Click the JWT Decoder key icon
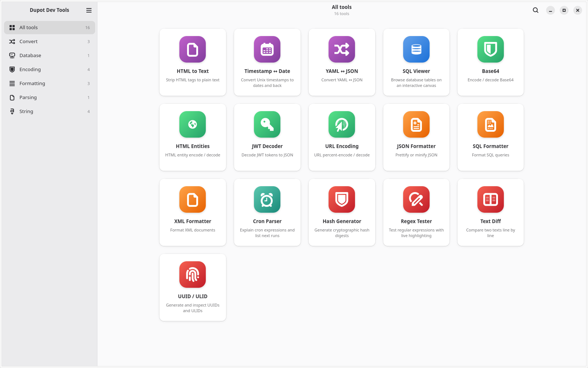This screenshot has width=588, height=368. pos(267,124)
